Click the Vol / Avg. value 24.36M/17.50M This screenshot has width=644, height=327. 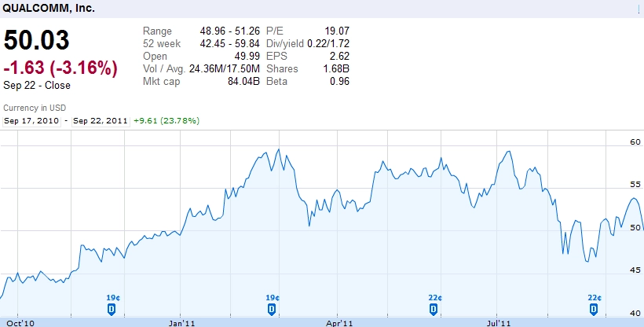coord(225,68)
